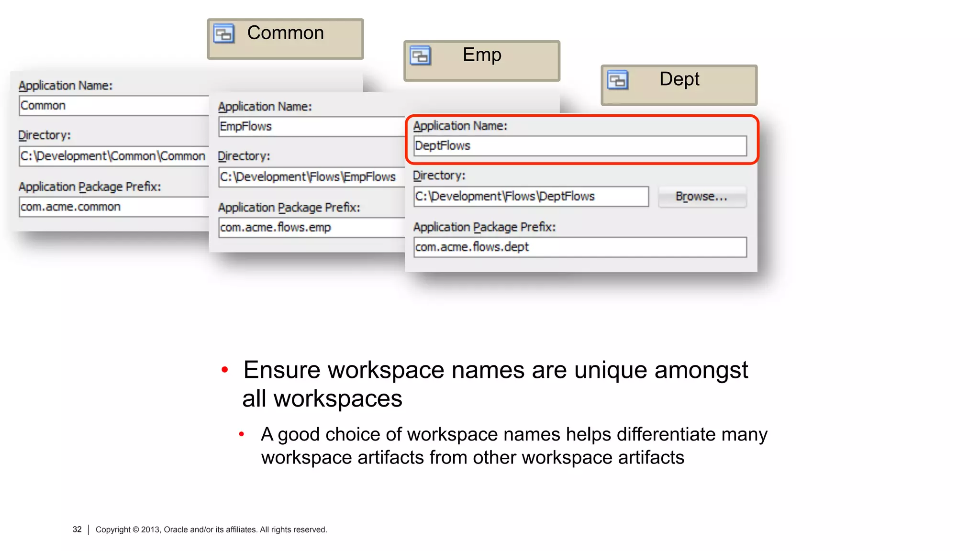Click the Dept box label
Image resolution: width=980 pixels, height=551 pixels.
679,79
